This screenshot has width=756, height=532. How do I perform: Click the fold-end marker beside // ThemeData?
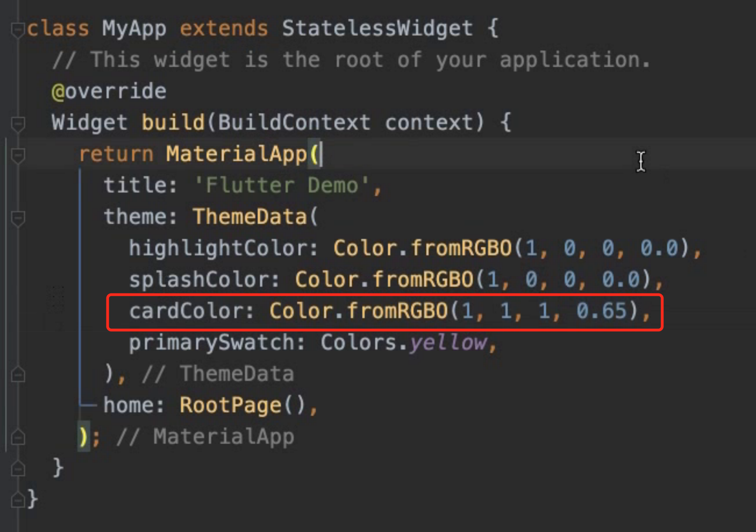pos(18,374)
